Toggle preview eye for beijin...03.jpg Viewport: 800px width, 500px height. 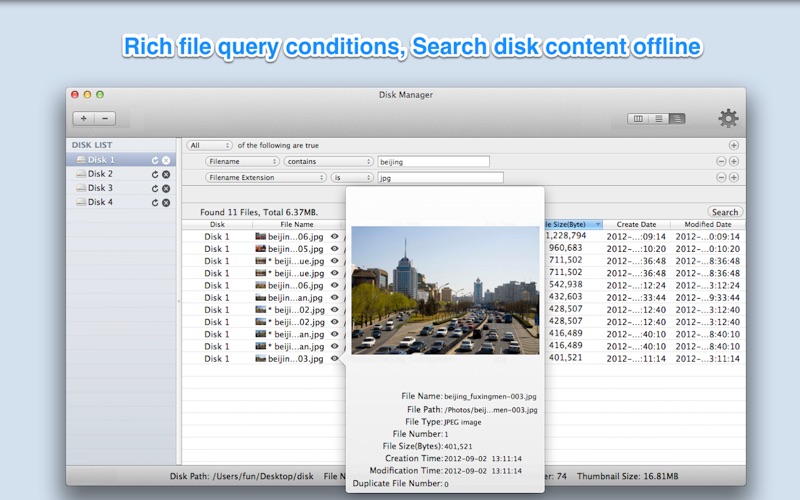[335, 358]
